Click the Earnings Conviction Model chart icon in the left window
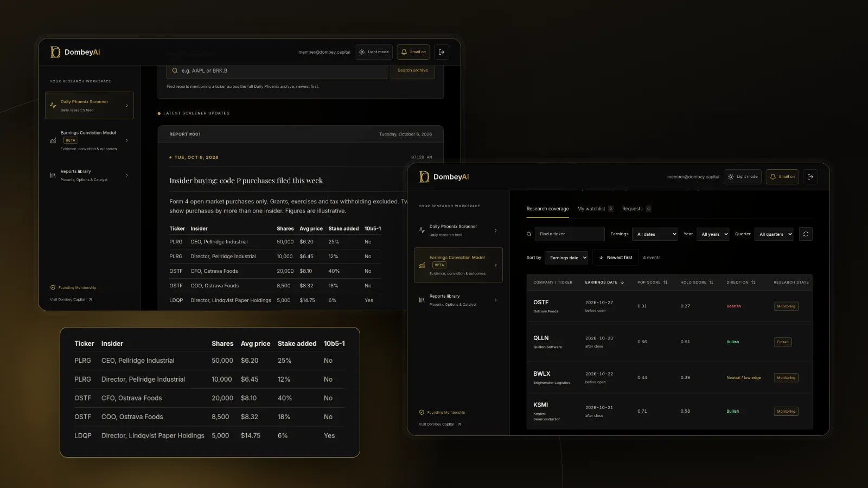Viewport: 868px width, 488px height. (x=53, y=140)
